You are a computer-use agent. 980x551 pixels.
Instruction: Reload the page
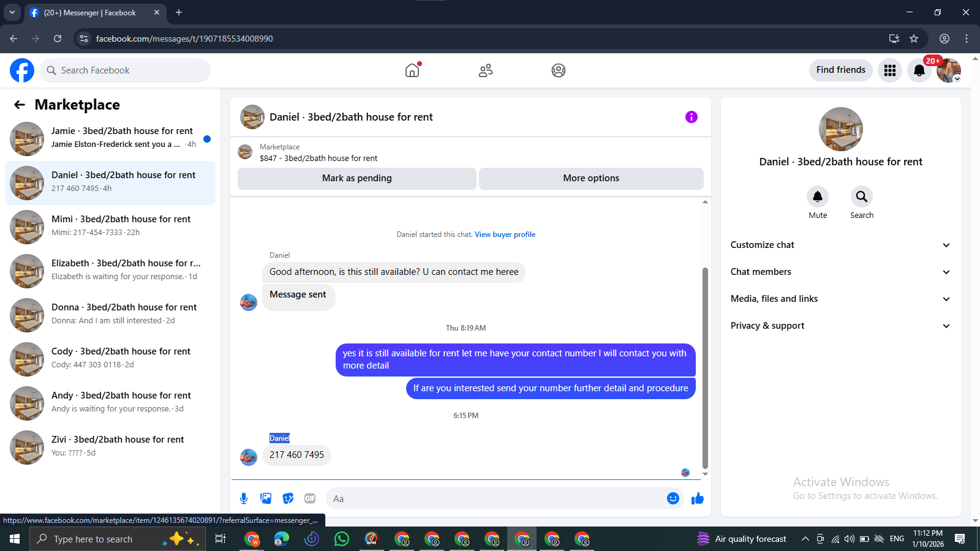pos(58,39)
